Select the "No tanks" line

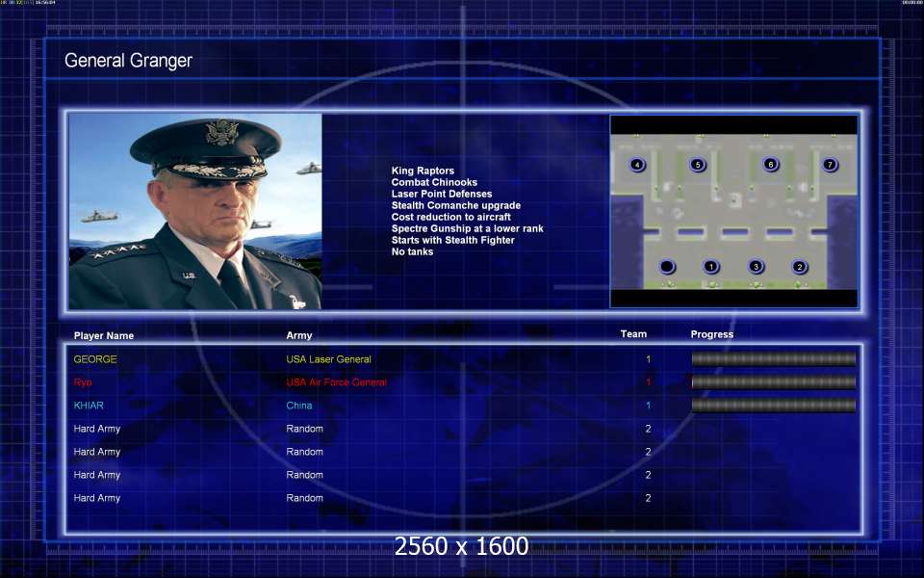[412, 251]
